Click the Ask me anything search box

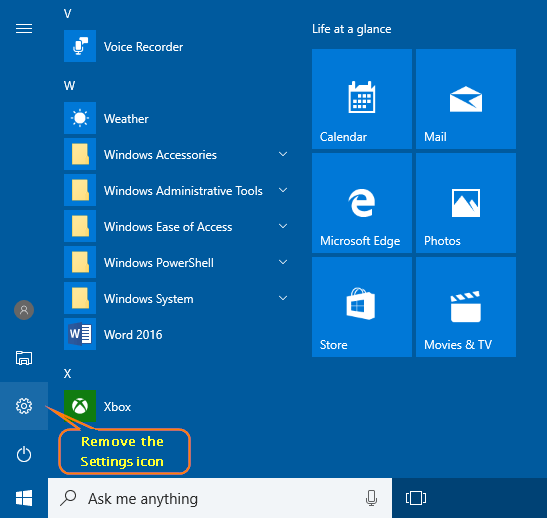click(220, 498)
